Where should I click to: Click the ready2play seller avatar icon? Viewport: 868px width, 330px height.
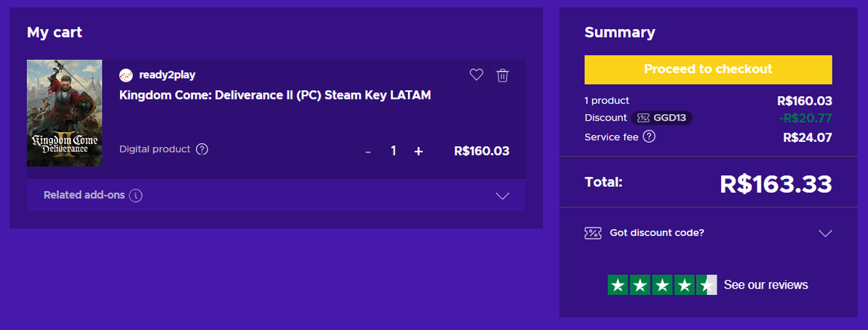pos(126,75)
